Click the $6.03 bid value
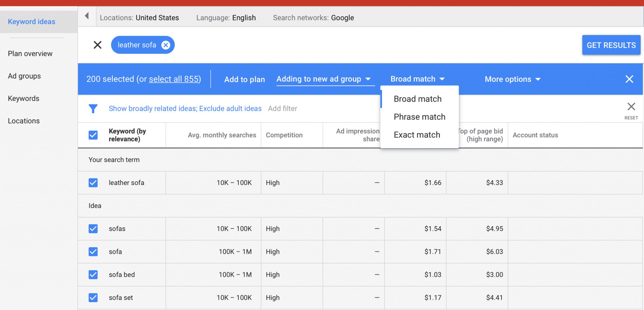The width and height of the screenshot is (644, 310). (494, 252)
